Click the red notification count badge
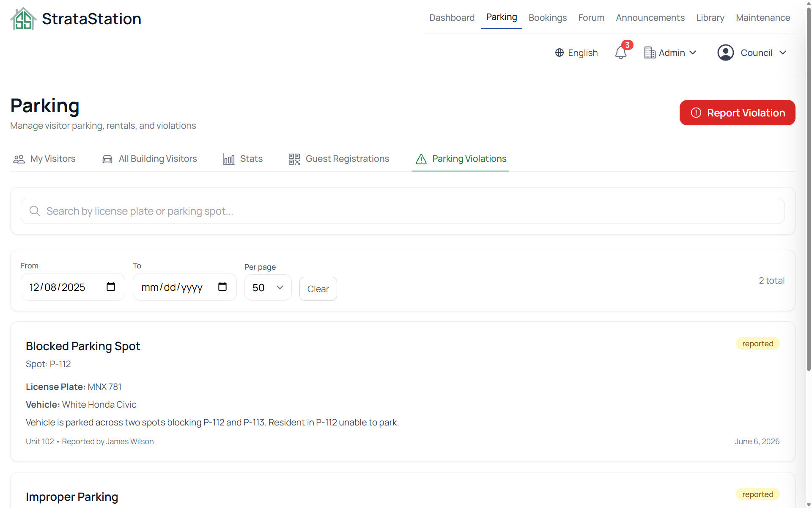 pyautogui.click(x=627, y=45)
